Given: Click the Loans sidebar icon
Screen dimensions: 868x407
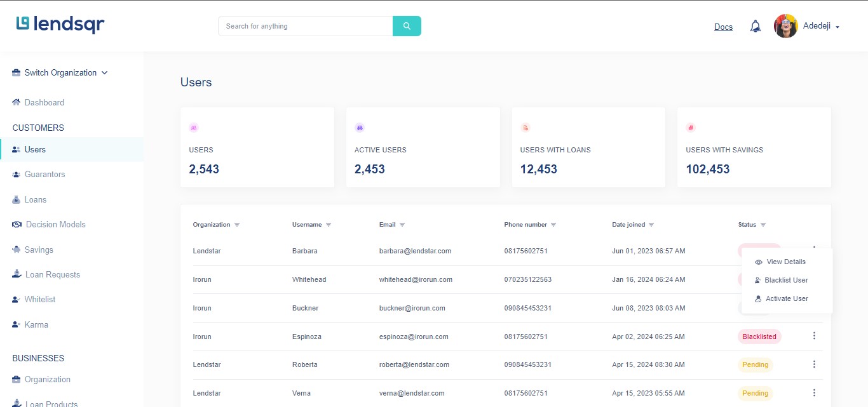Looking at the screenshot, I should (17, 199).
